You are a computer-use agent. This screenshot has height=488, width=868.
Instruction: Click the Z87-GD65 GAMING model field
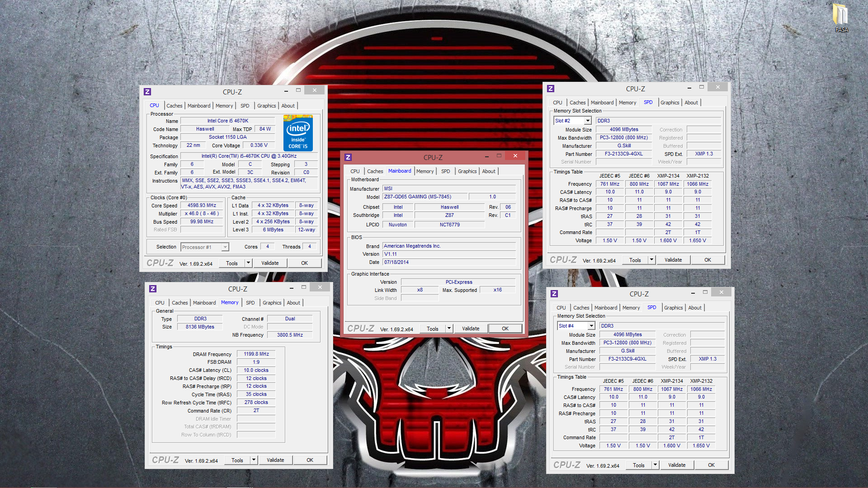424,197
